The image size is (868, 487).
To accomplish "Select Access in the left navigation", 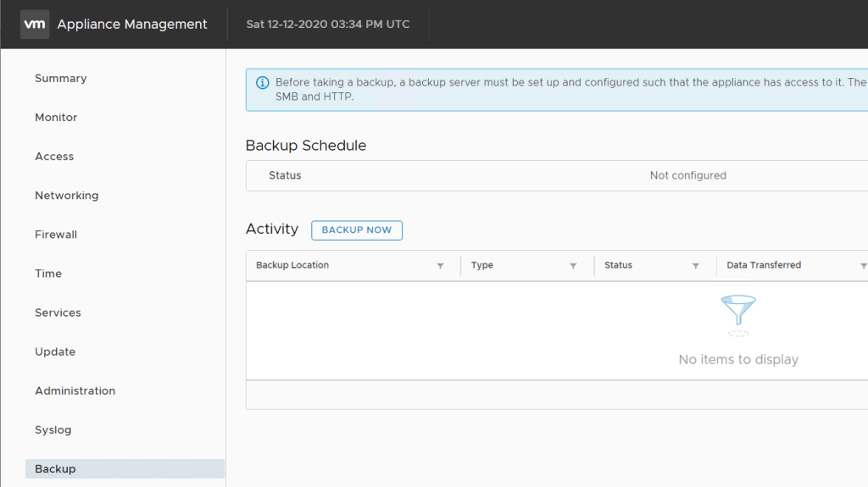I will pos(54,157).
